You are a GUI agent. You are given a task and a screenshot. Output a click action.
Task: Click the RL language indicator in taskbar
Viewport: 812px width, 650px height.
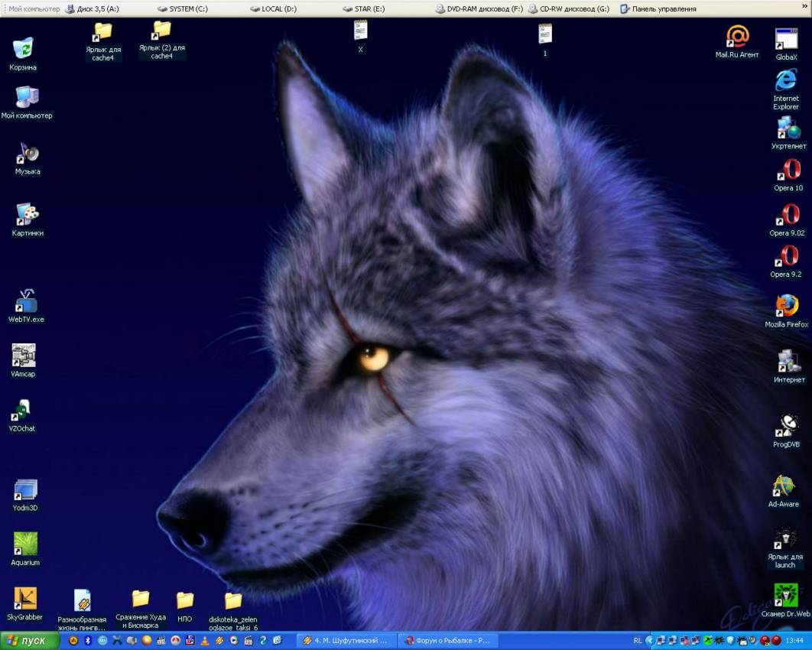[x=637, y=640]
